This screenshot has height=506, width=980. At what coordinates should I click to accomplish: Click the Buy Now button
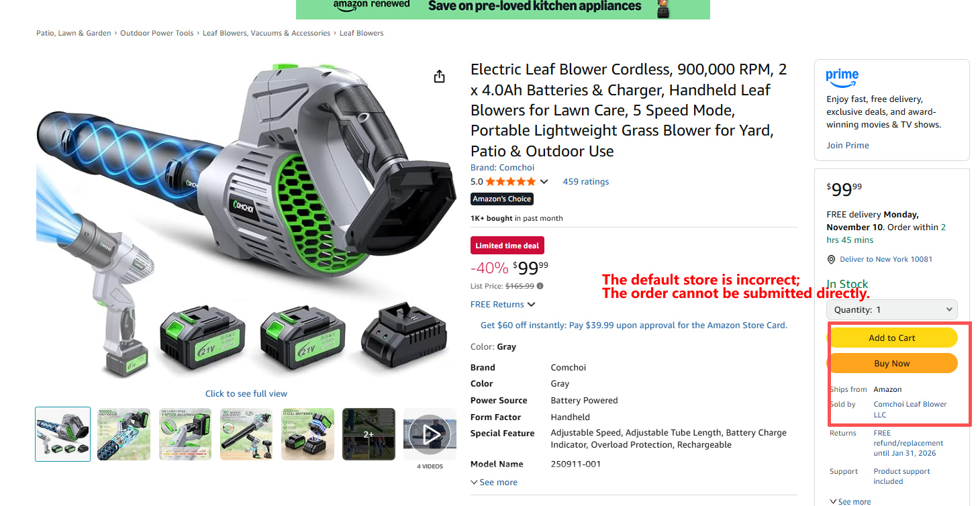coord(892,364)
